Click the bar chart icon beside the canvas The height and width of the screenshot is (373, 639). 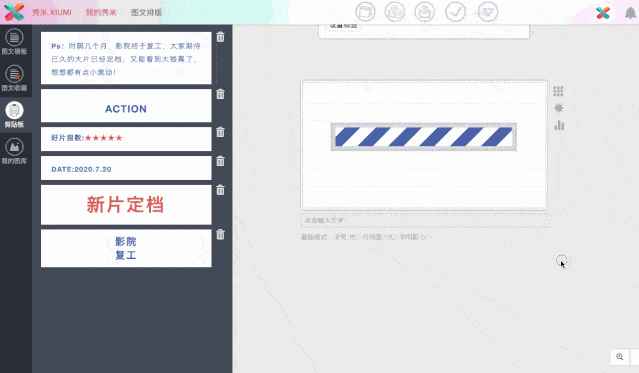[559, 125]
